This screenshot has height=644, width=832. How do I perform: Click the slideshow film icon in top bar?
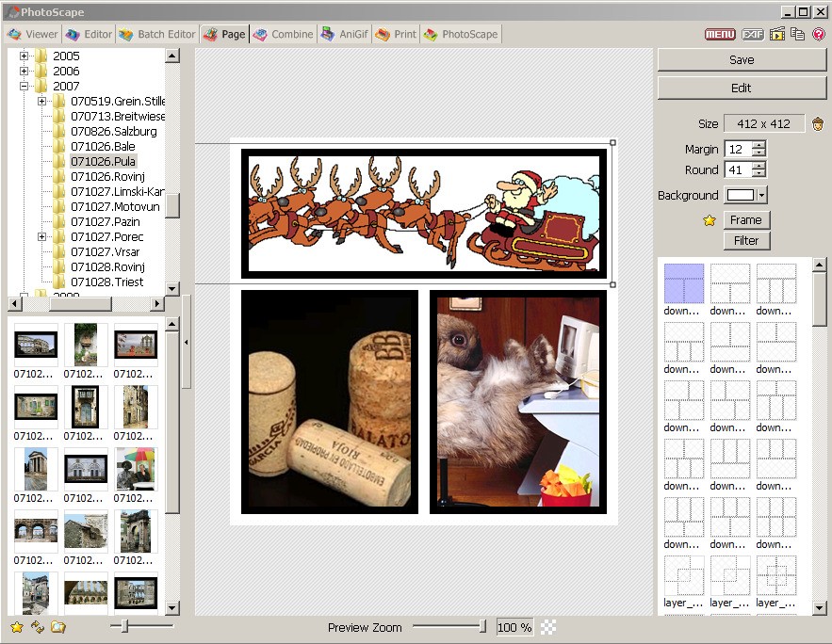coord(777,35)
